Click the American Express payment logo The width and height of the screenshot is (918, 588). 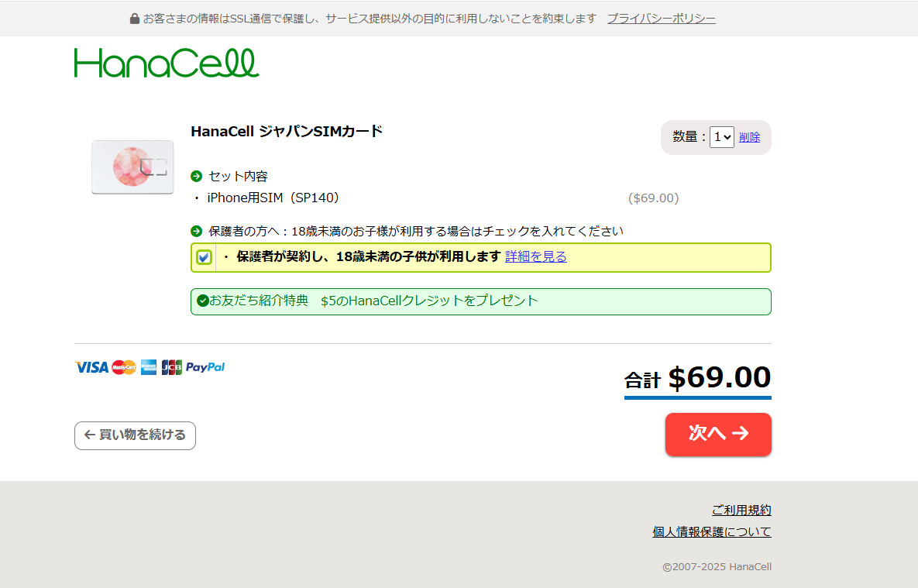tap(149, 367)
